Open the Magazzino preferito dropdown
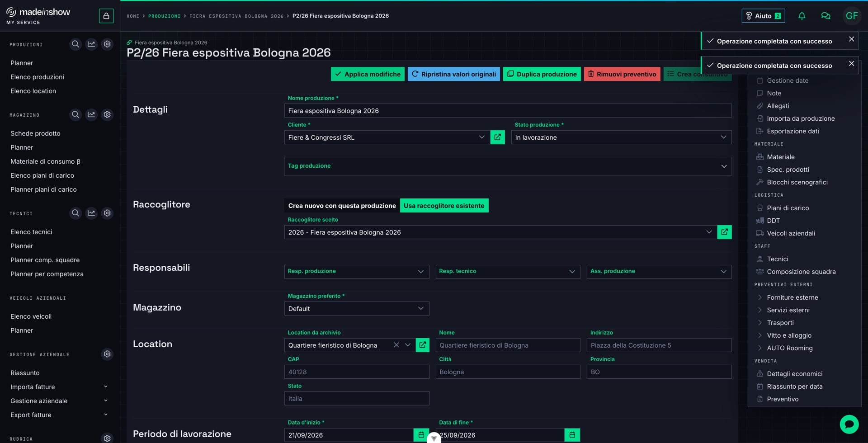 pos(357,309)
